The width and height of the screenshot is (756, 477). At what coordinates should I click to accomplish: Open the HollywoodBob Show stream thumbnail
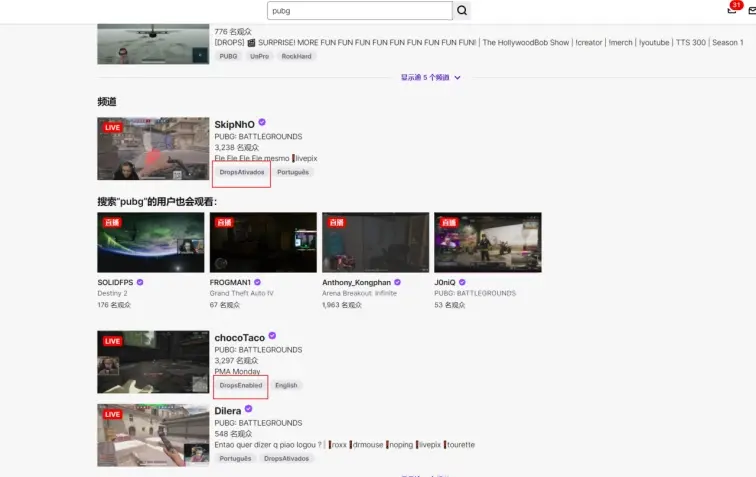tap(153, 44)
